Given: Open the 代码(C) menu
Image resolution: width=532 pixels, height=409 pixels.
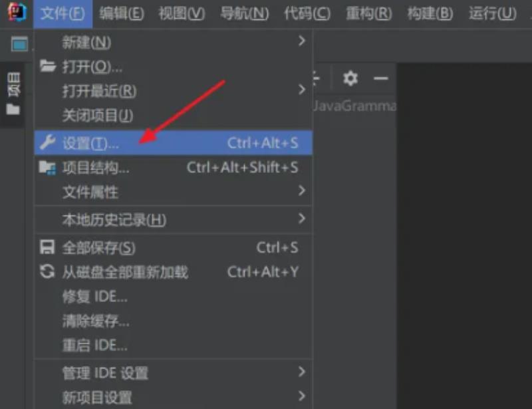Looking at the screenshot, I should [x=307, y=13].
